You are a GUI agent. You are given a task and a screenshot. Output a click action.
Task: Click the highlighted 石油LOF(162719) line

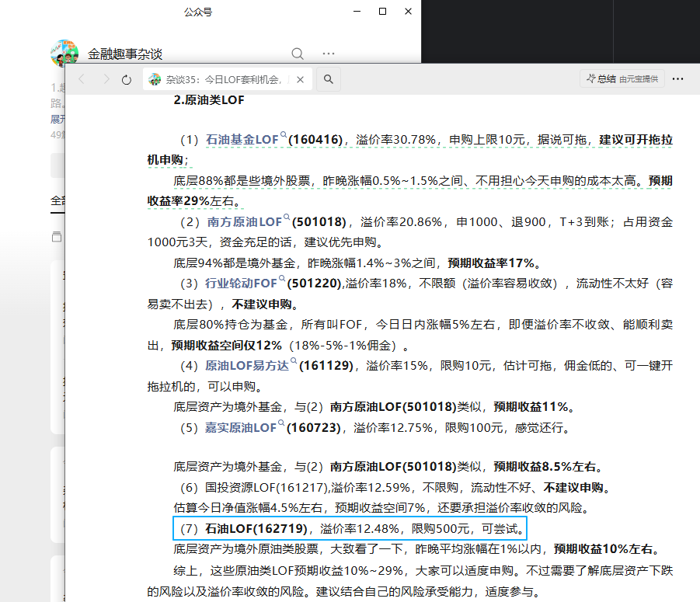point(350,530)
